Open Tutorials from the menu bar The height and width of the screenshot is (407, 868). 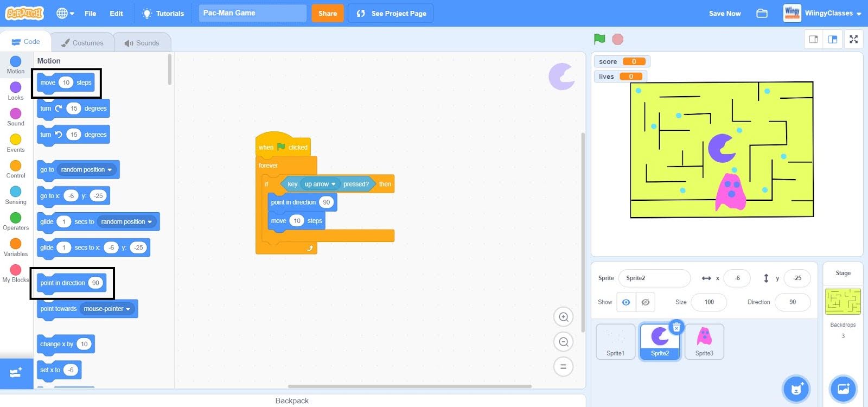[163, 13]
